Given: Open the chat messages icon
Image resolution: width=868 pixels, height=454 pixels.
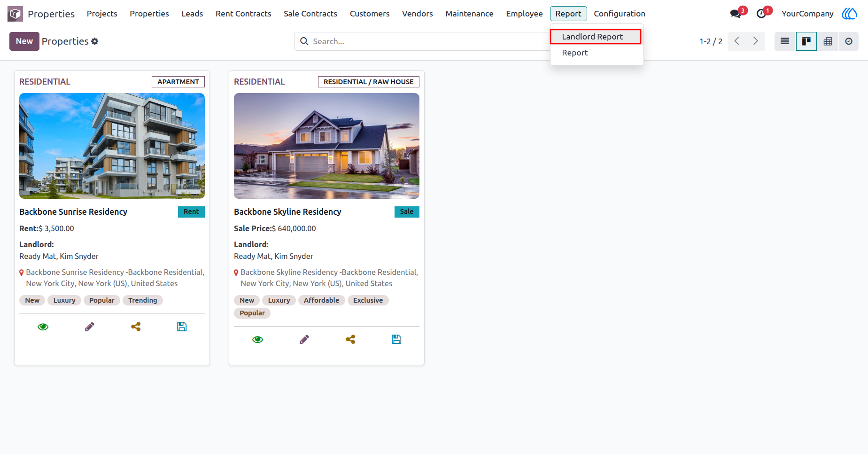Looking at the screenshot, I should [x=736, y=14].
